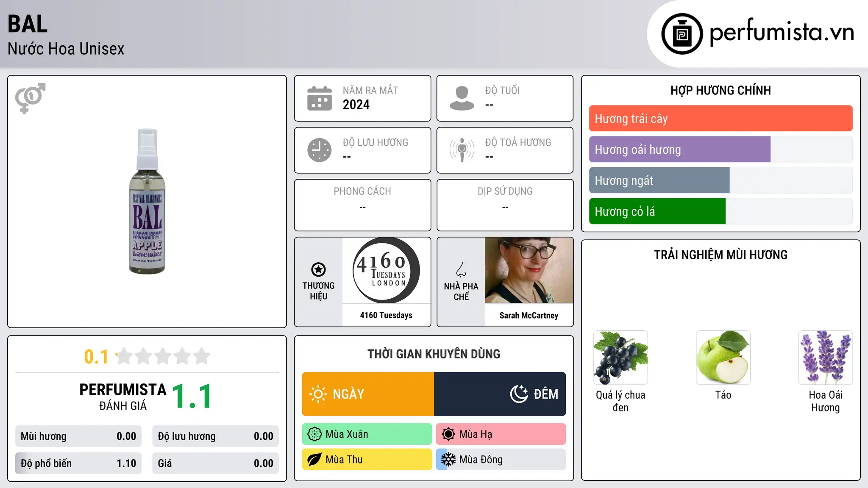The height and width of the screenshot is (488, 868).
Task: Click the Táo note label
Action: (x=723, y=395)
